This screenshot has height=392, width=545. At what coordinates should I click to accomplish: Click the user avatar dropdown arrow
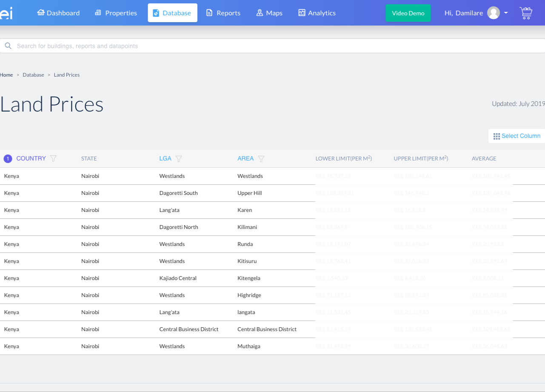506,13
